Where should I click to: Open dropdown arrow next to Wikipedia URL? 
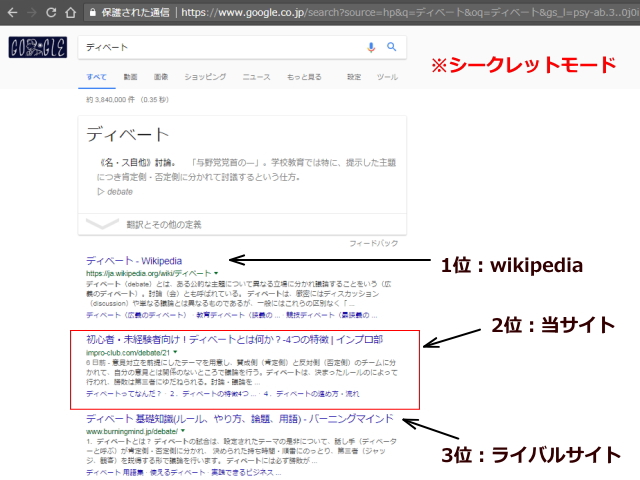pyautogui.click(x=217, y=273)
